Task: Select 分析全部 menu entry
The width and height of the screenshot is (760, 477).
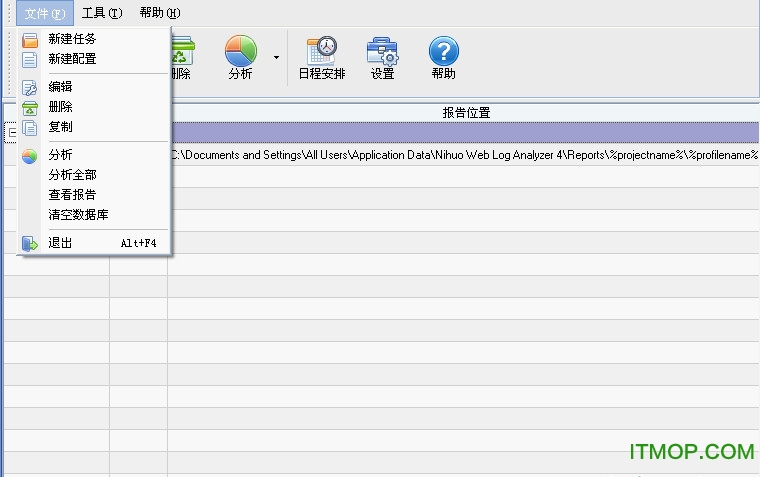Action: click(72, 175)
